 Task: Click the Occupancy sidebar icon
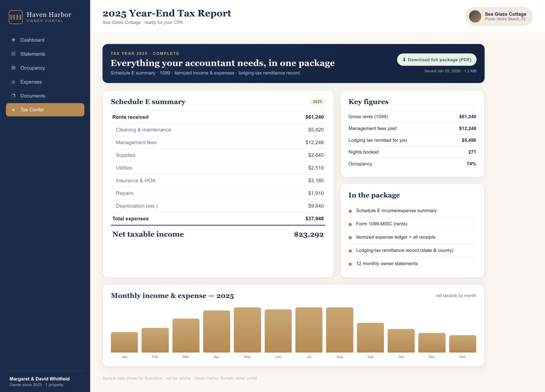(x=13, y=68)
